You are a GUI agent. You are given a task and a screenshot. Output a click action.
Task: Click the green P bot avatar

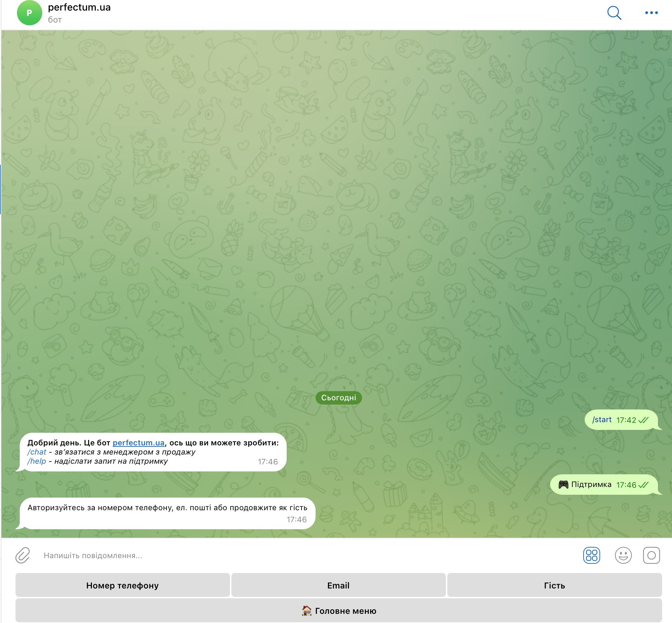tap(30, 13)
